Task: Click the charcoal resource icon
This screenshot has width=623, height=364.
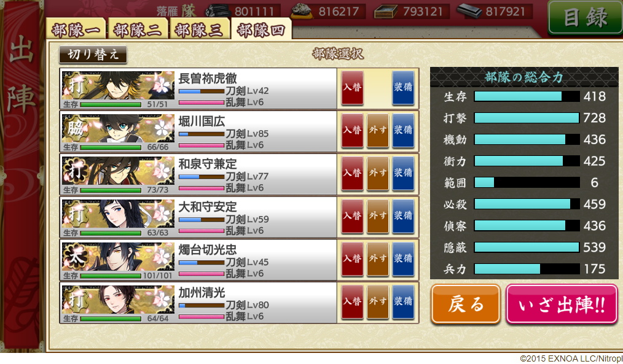Action: [x=219, y=11]
